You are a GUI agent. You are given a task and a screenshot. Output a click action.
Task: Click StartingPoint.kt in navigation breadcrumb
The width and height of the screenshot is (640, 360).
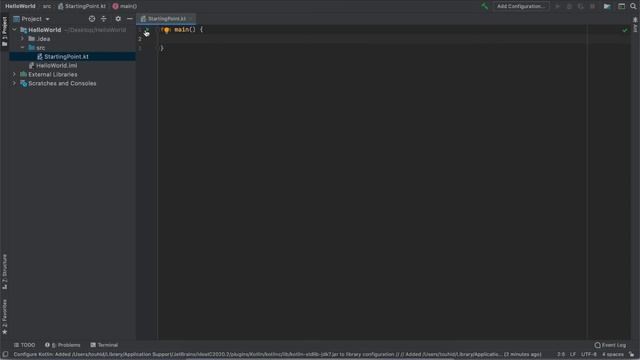point(82,6)
